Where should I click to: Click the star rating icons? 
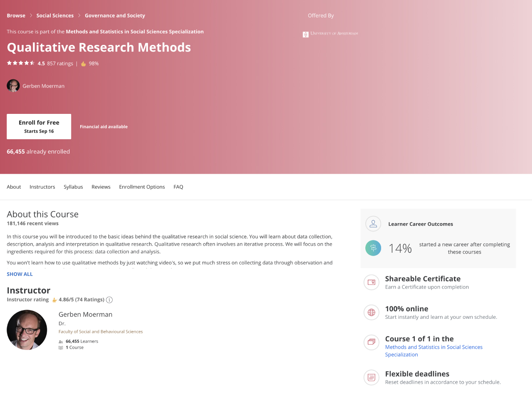pyautogui.click(x=21, y=63)
